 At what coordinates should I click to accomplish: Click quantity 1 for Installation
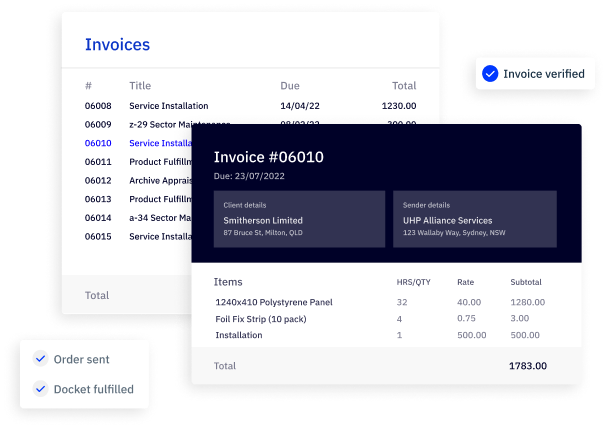[x=399, y=335]
